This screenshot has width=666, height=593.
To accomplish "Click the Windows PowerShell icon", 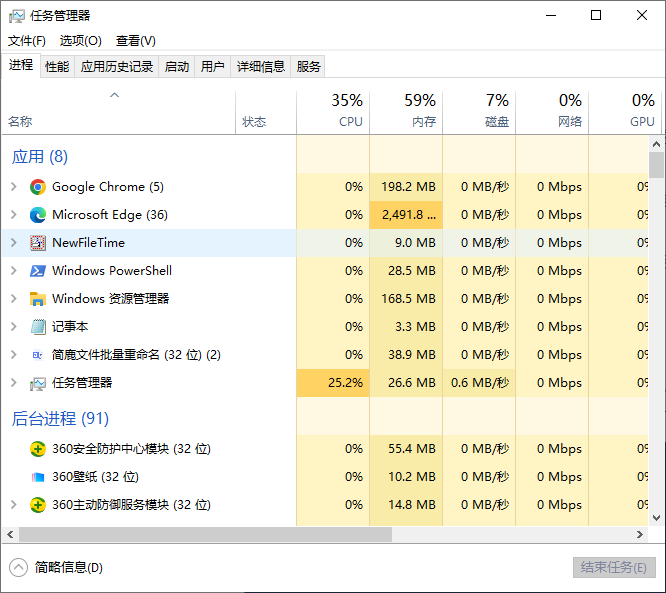I will click(x=38, y=271).
